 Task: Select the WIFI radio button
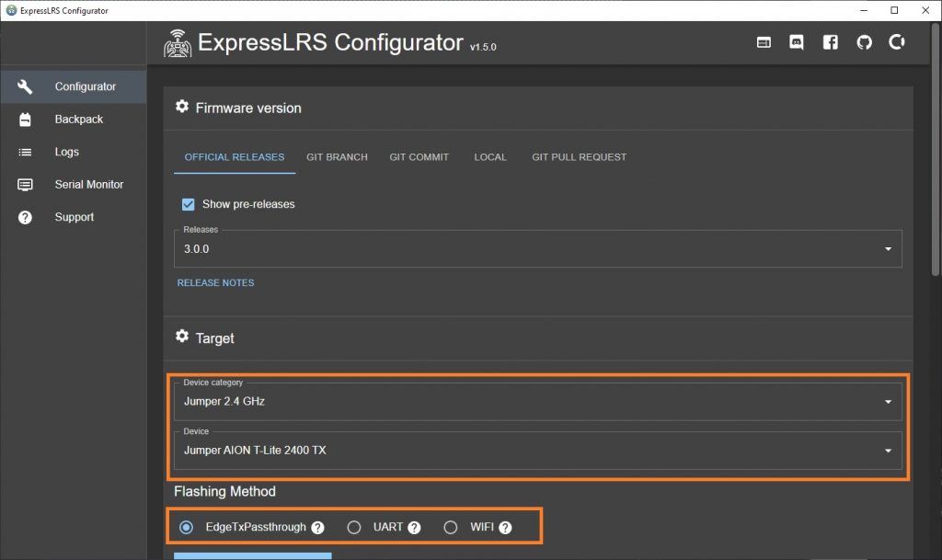[x=450, y=527]
